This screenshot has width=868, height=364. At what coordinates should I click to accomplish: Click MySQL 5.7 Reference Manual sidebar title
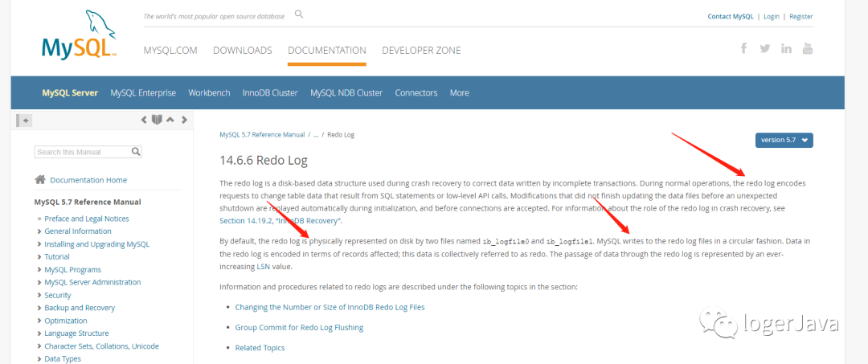[88, 202]
